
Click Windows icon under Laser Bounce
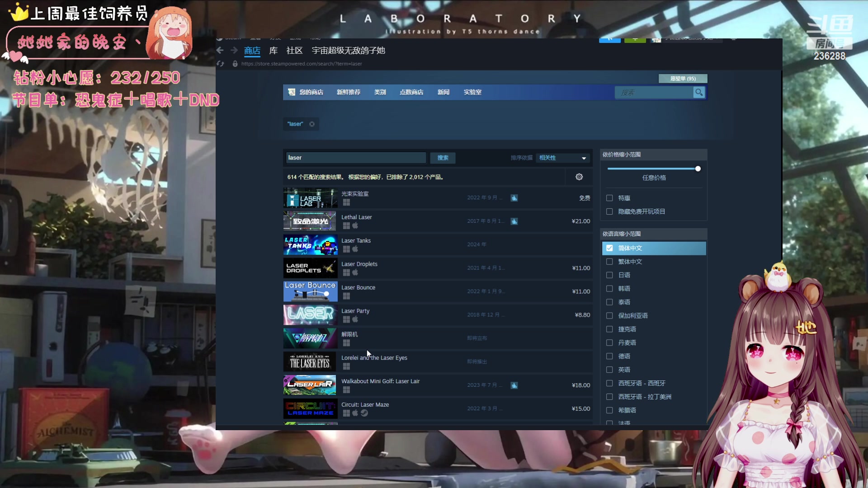click(x=346, y=296)
